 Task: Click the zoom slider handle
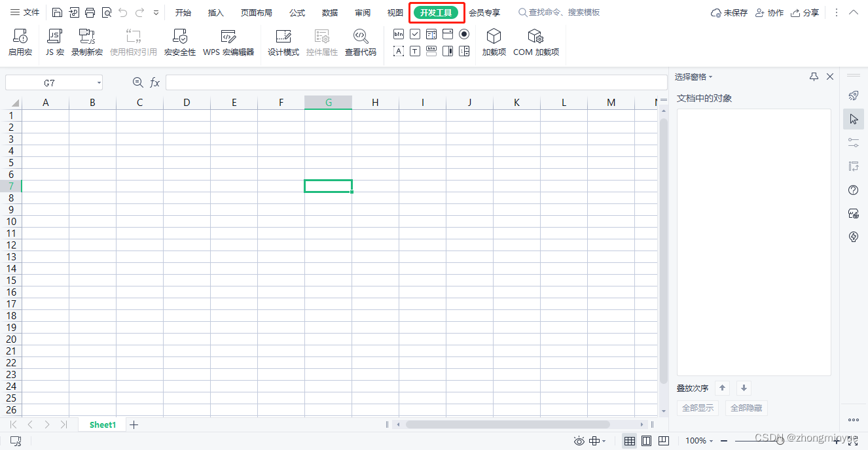coord(780,441)
